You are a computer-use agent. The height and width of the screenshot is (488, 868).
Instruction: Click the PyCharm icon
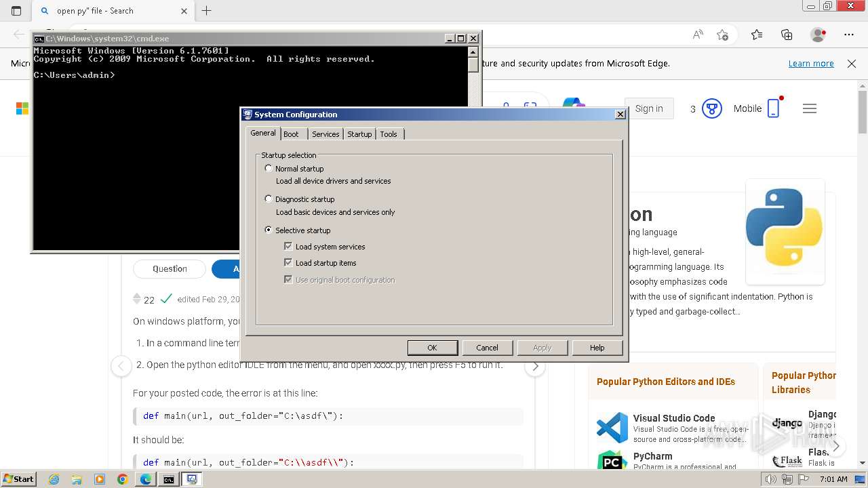612,461
